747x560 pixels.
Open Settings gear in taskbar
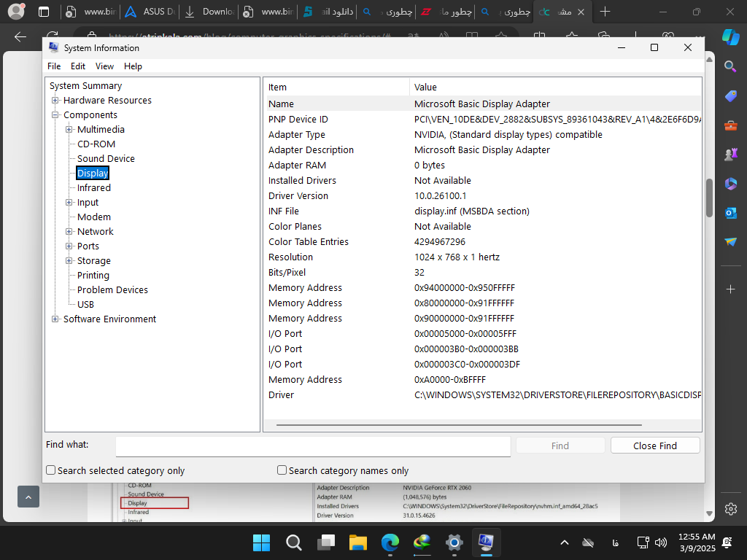click(x=454, y=542)
